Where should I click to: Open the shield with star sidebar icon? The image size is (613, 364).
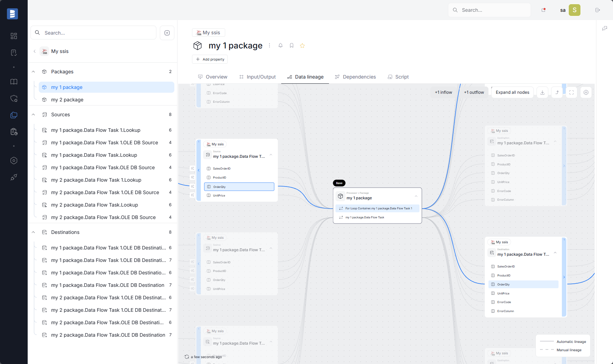coord(14,99)
